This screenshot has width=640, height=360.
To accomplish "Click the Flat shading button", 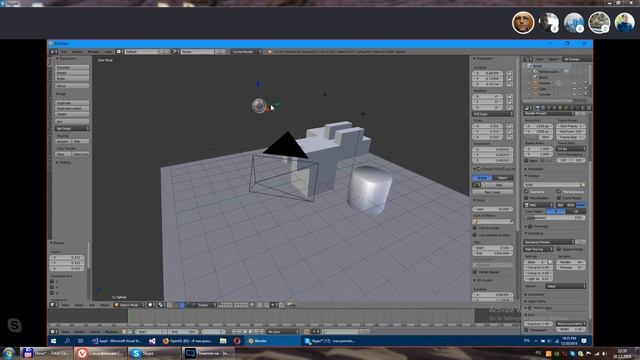I will (80, 142).
